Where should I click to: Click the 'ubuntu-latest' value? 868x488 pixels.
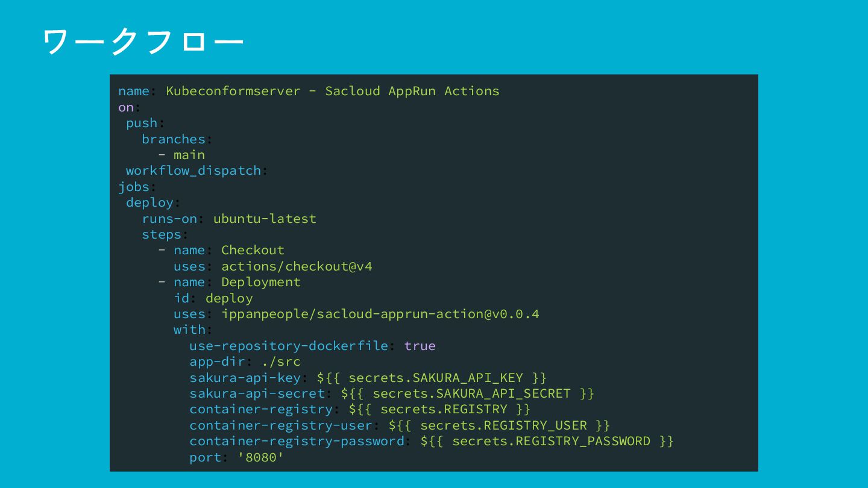(265, 219)
